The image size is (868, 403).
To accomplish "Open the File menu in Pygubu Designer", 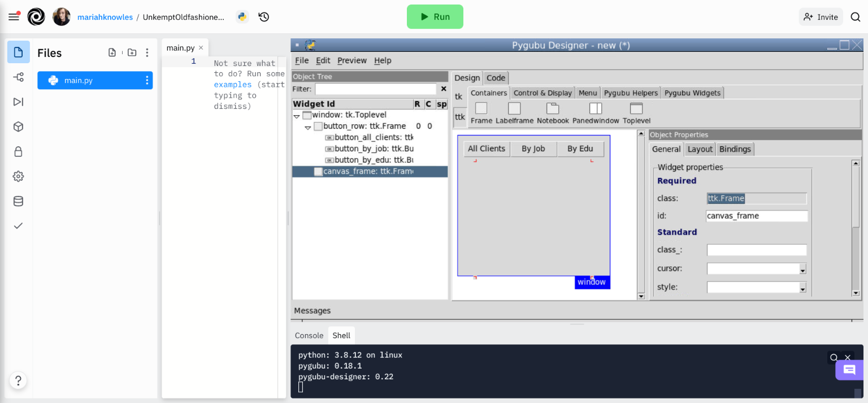I will [x=301, y=60].
